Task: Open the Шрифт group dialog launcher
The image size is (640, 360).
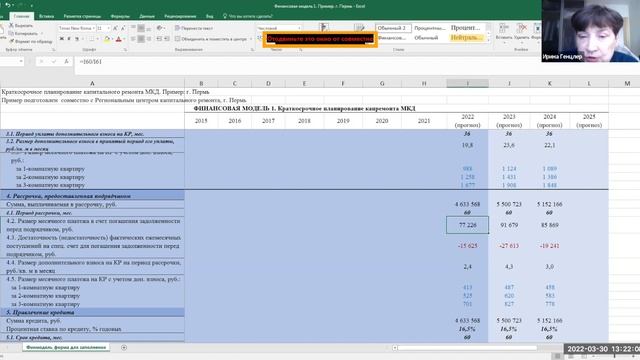Action: point(125,50)
